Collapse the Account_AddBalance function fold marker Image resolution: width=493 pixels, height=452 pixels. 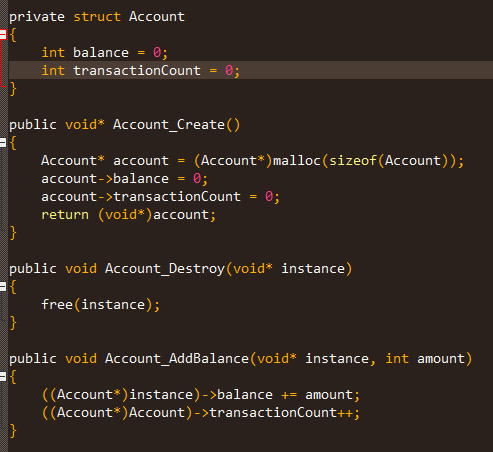3,377
